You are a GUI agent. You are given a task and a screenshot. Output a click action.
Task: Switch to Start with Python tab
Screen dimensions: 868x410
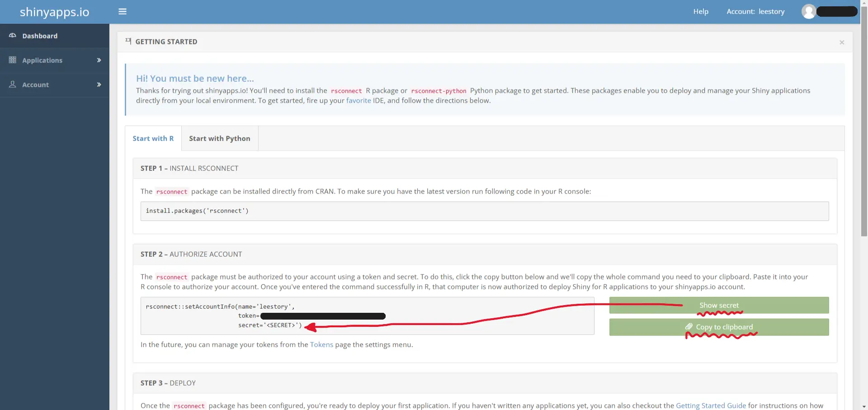coord(219,138)
